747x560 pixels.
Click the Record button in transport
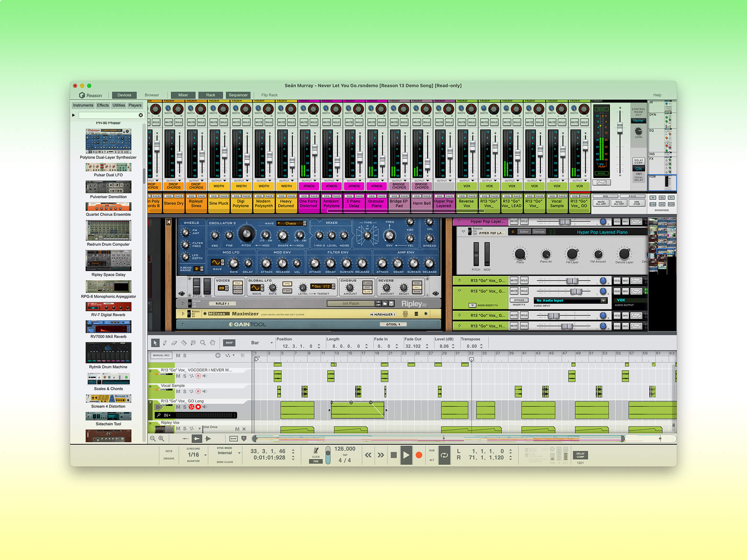(x=419, y=455)
